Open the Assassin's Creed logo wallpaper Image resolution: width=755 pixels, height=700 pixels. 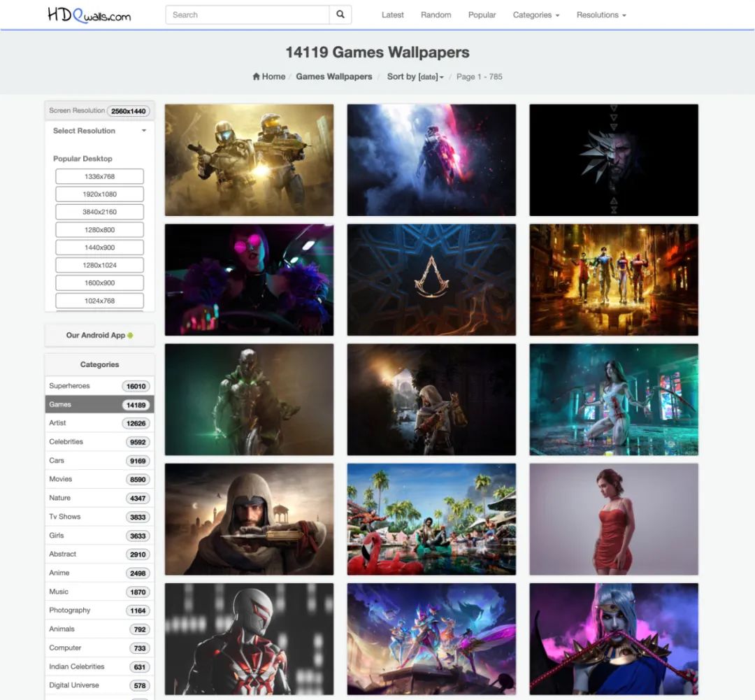[431, 280]
